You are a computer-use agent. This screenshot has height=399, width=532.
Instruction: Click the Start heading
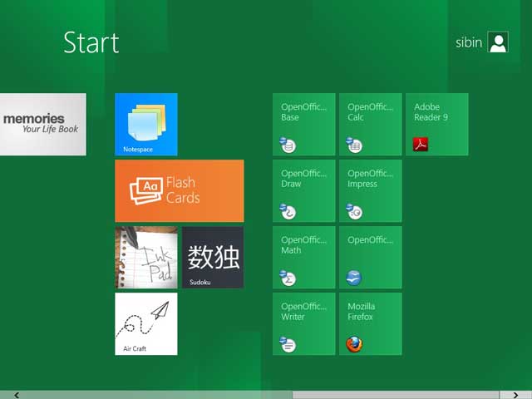click(x=91, y=42)
